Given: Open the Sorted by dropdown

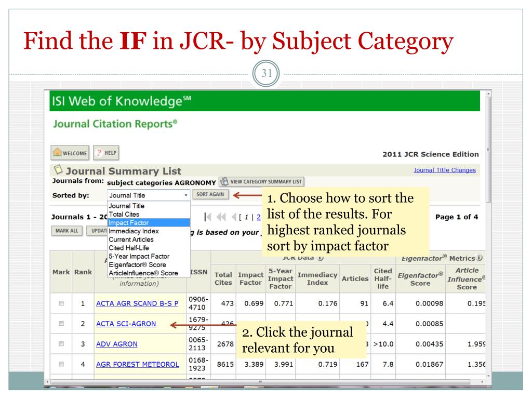Looking at the screenshot, I should point(149,195).
